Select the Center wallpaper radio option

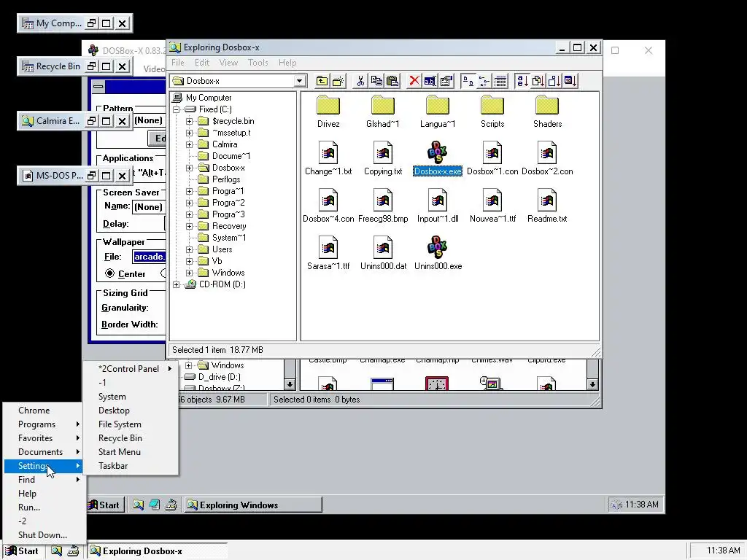click(110, 273)
